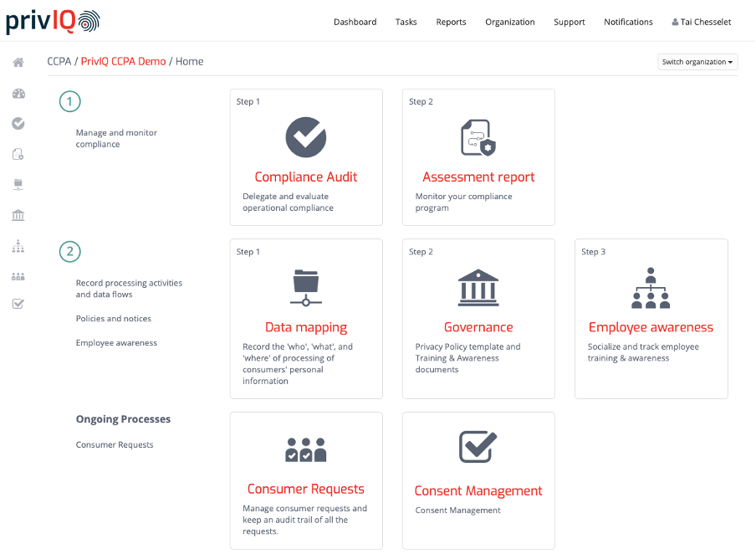756x559 pixels.
Task: Select the Organization menu item
Action: (x=510, y=23)
